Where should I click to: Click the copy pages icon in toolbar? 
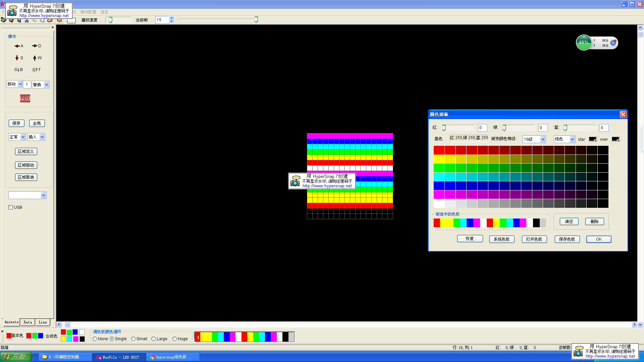click(35, 20)
